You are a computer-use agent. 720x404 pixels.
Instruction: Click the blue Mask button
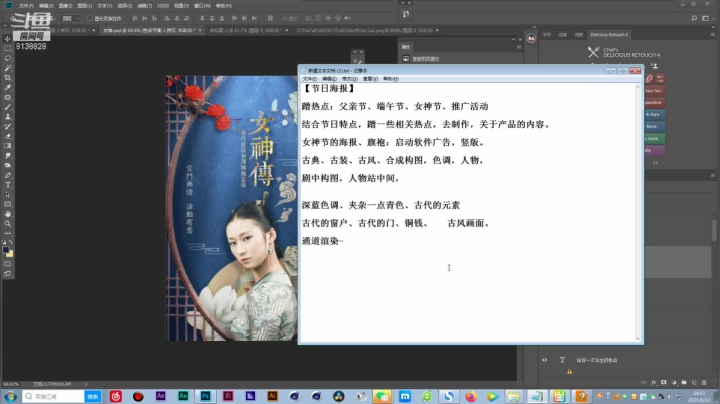point(654,126)
